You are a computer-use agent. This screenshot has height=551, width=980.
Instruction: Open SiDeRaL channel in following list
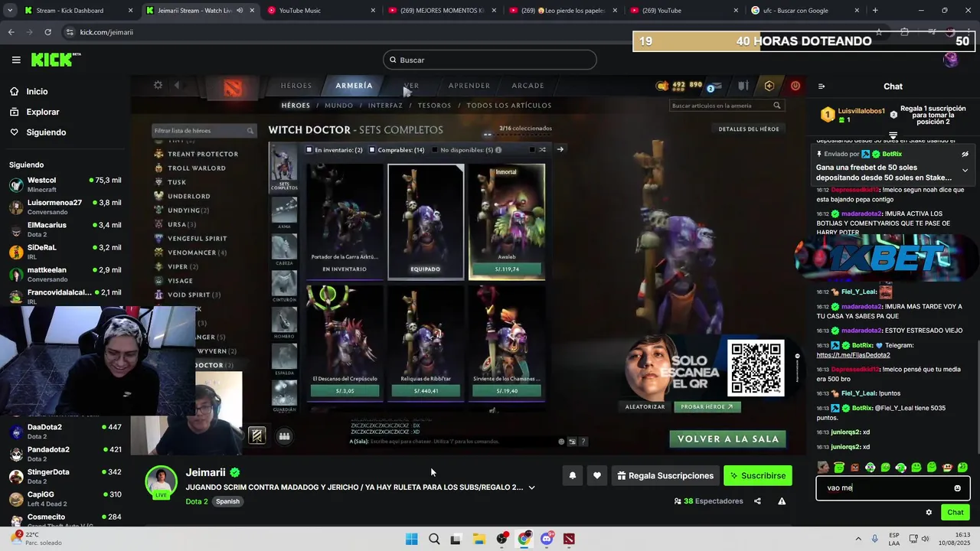[65, 252]
